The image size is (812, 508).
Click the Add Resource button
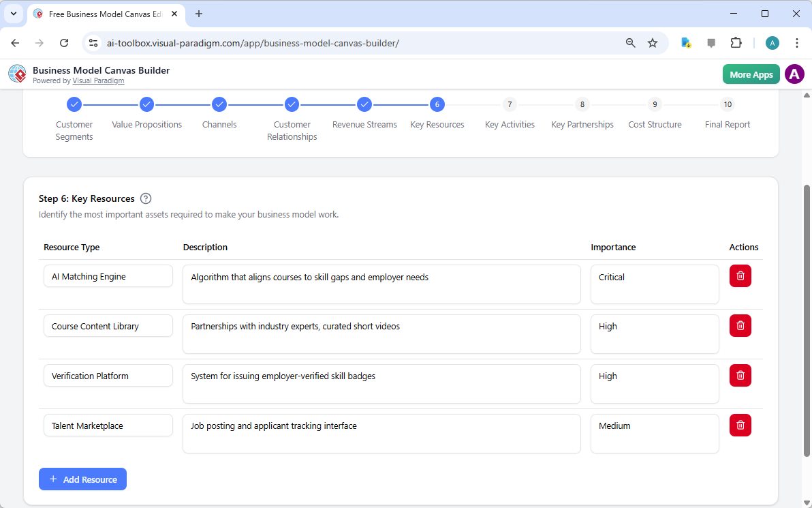[x=82, y=479]
